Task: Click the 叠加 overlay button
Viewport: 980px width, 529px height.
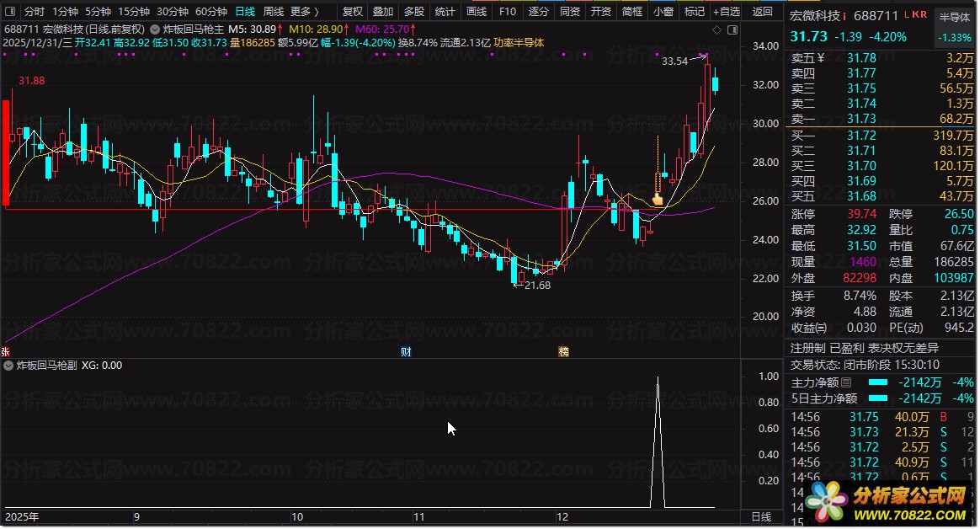Action: coord(383,11)
